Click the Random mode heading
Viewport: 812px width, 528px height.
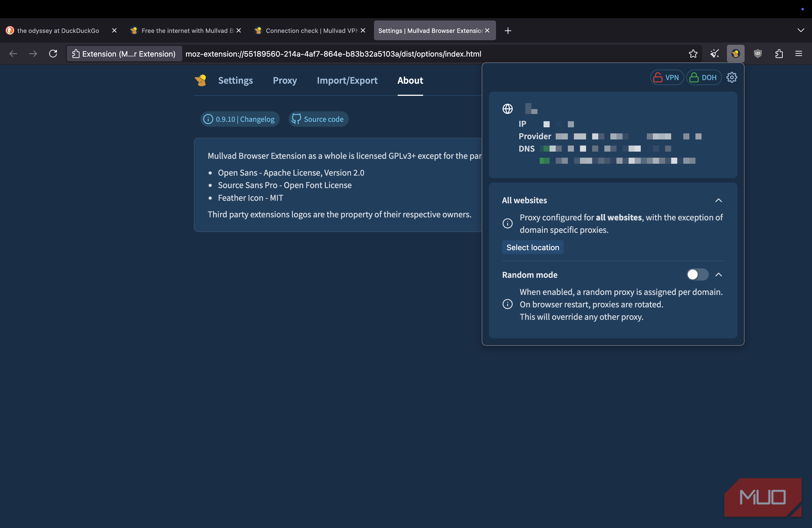529,275
